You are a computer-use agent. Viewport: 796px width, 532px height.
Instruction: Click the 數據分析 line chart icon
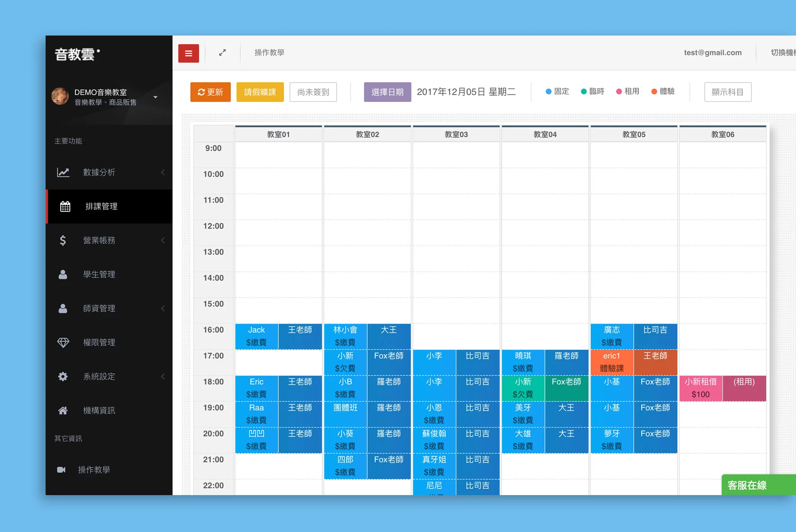pos(63,172)
